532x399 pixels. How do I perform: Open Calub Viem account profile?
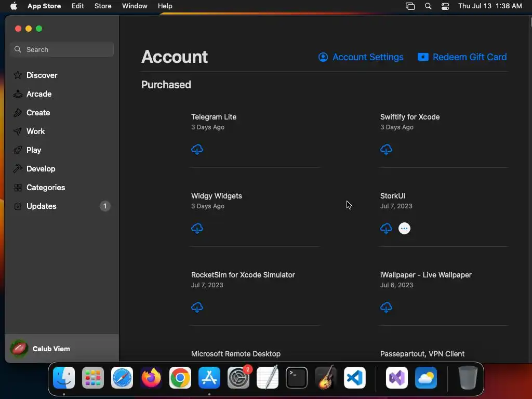[x=62, y=349]
